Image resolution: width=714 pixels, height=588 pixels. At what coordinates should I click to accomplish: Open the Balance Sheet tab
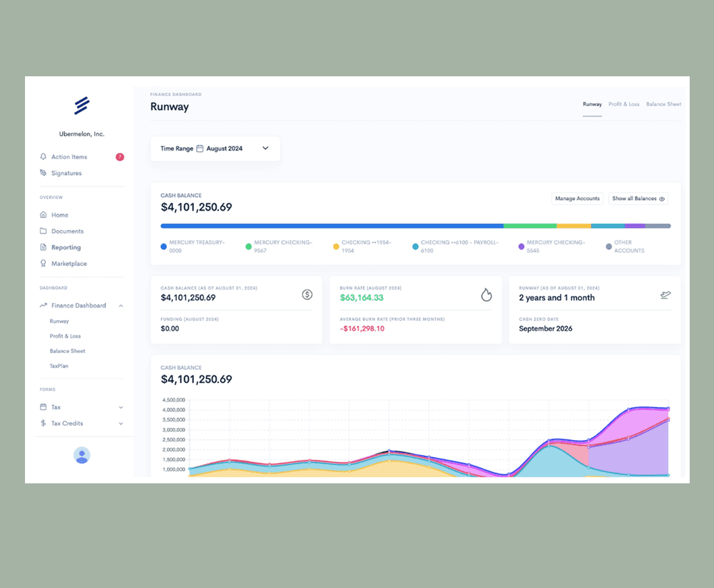(663, 104)
